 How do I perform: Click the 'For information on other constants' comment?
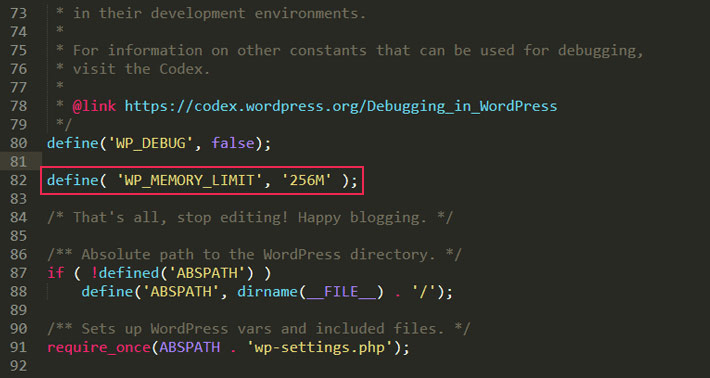pyautogui.click(x=349, y=50)
